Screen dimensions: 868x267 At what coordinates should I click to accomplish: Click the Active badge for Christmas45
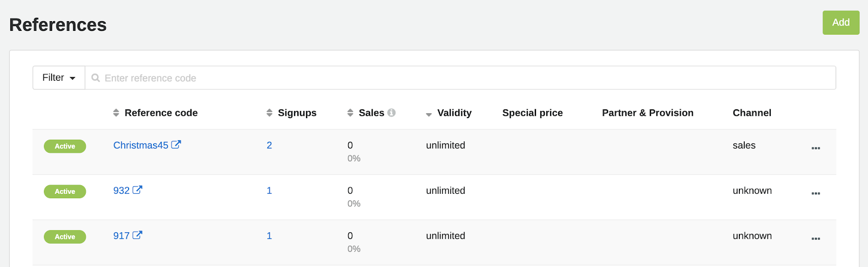tap(65, 146)
